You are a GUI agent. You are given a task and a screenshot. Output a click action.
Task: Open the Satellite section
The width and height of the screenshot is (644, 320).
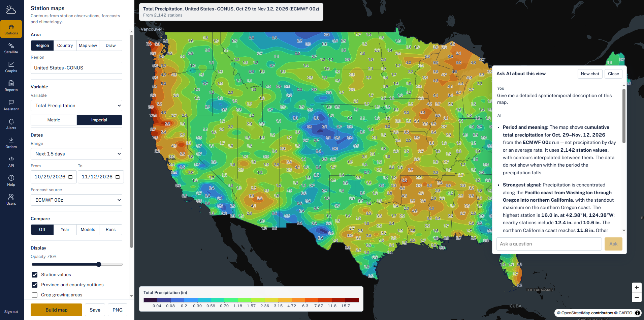[x=11, y=48]
